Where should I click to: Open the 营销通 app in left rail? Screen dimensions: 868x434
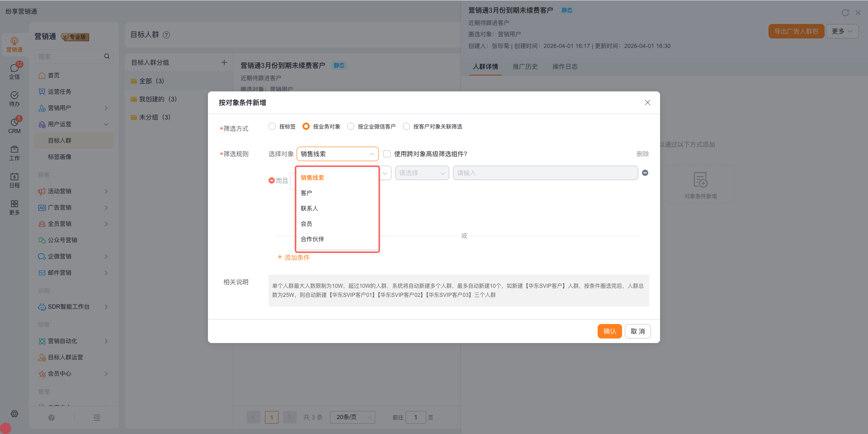pyautogui.click(x=14, y=44)
